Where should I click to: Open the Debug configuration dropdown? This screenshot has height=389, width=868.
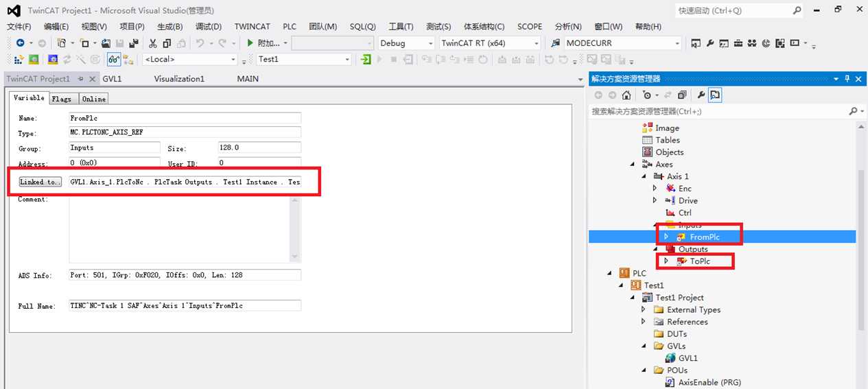coord(431,43)
